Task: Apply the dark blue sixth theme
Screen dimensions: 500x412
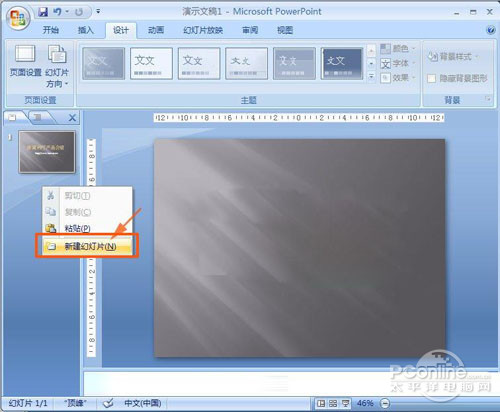Action: click(x=342, y=63)
